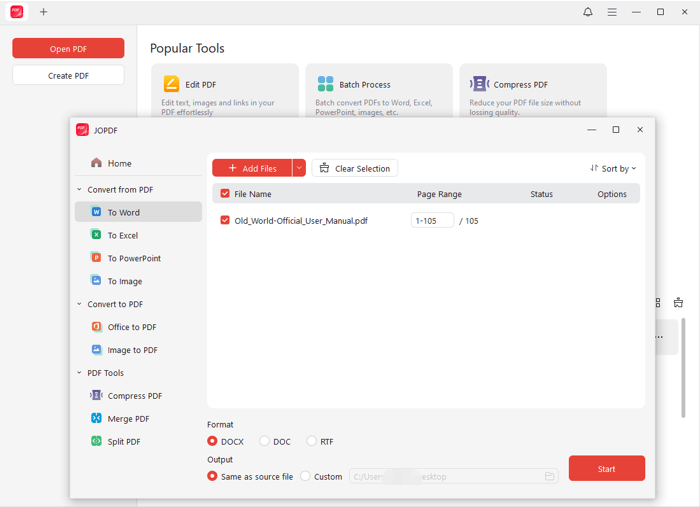This screenshot has height=507, width=700.
Task: Open Office to PDF tool
Action: click(138, 327)
